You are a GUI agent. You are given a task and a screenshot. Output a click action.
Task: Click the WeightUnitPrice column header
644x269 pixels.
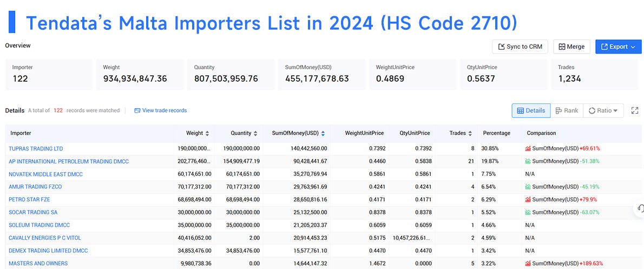364,134
